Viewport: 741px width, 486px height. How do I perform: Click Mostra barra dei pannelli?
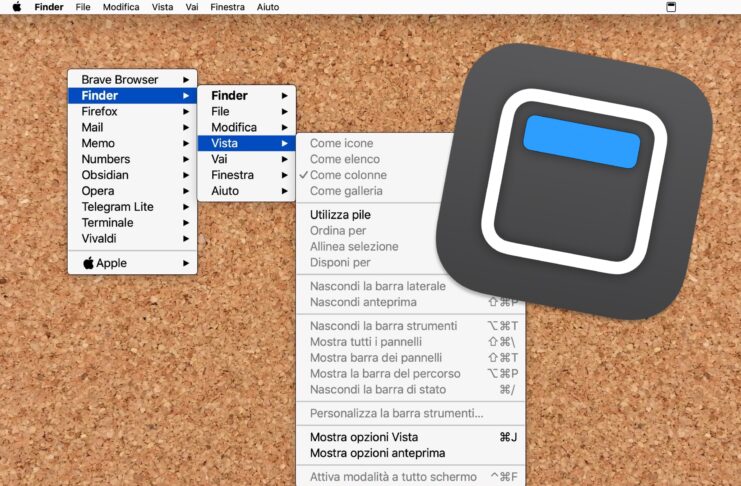[410, 358]
